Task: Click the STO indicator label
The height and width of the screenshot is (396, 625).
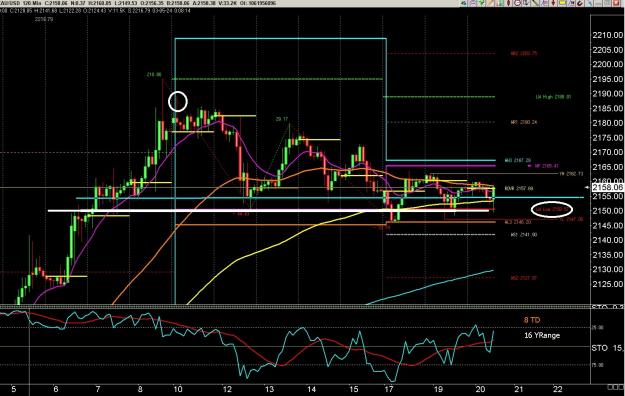Action: 599,348
